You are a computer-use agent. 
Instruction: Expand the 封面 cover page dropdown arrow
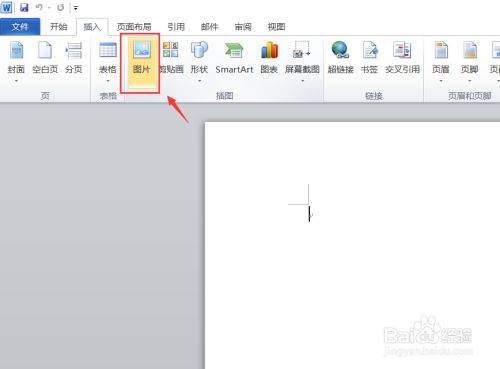[x=16, y=81]
